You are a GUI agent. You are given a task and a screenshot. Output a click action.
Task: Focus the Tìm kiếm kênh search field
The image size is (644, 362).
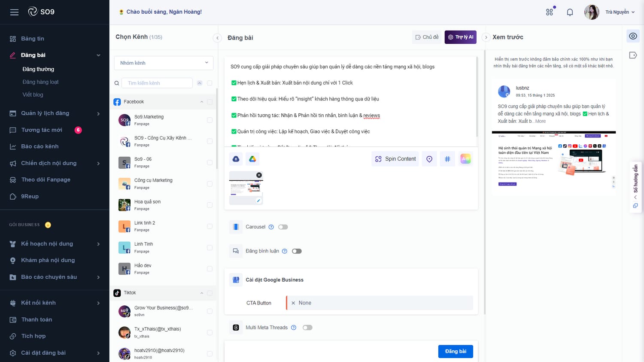point(157,83)
